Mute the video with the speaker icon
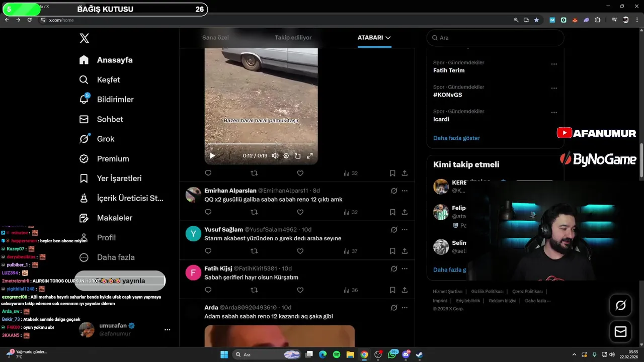This screenshot has height=362, width=644. [275, 156]
